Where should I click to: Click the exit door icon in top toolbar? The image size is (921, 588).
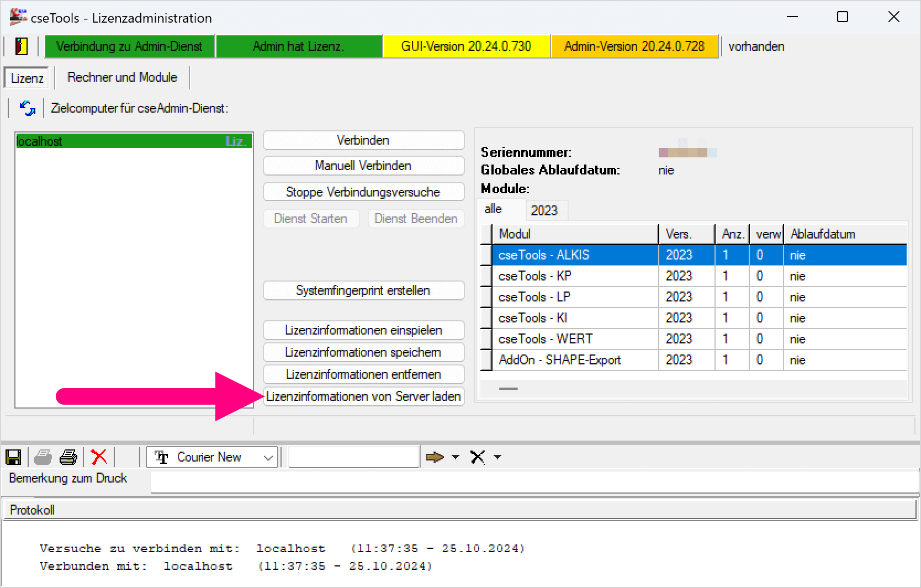tap(21, 46)
